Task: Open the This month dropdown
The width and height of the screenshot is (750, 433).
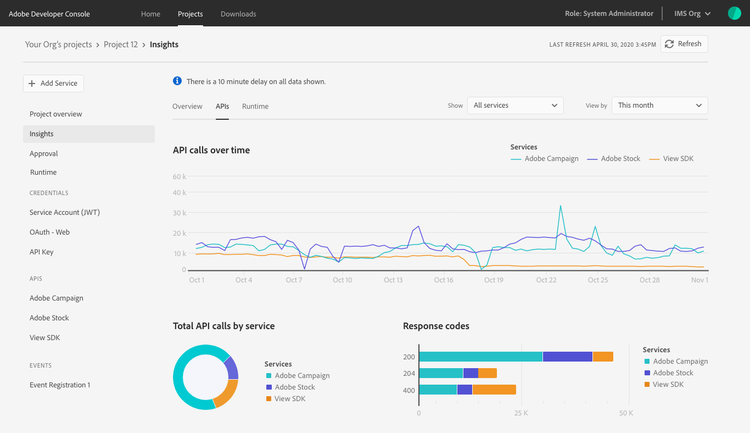Action: coord(660,105)
